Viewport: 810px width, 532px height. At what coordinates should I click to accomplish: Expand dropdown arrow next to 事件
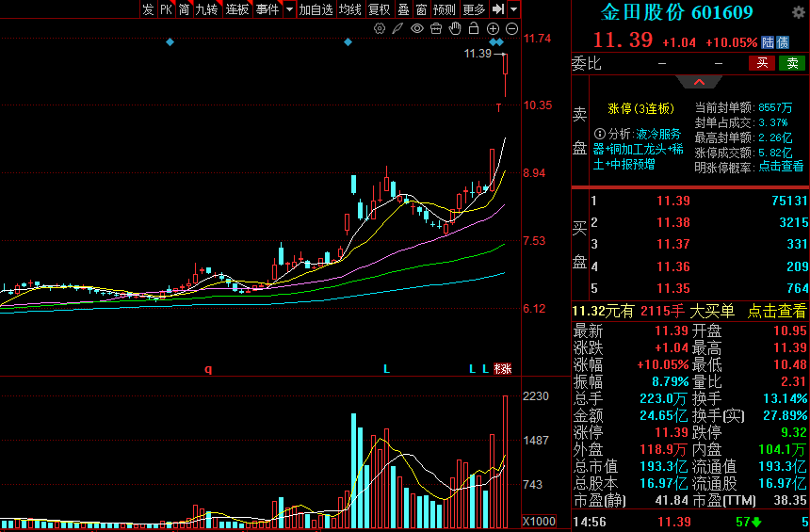(x=289, y=9)
